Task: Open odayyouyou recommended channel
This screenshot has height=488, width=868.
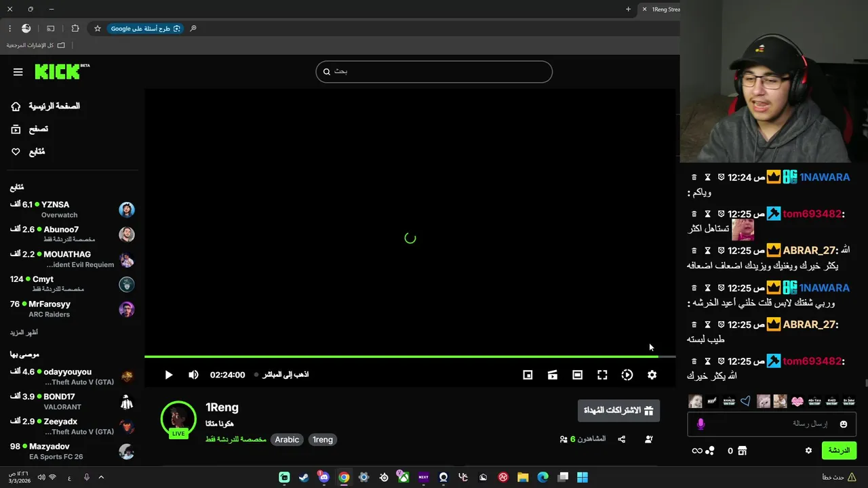Action: pos(72,377)
